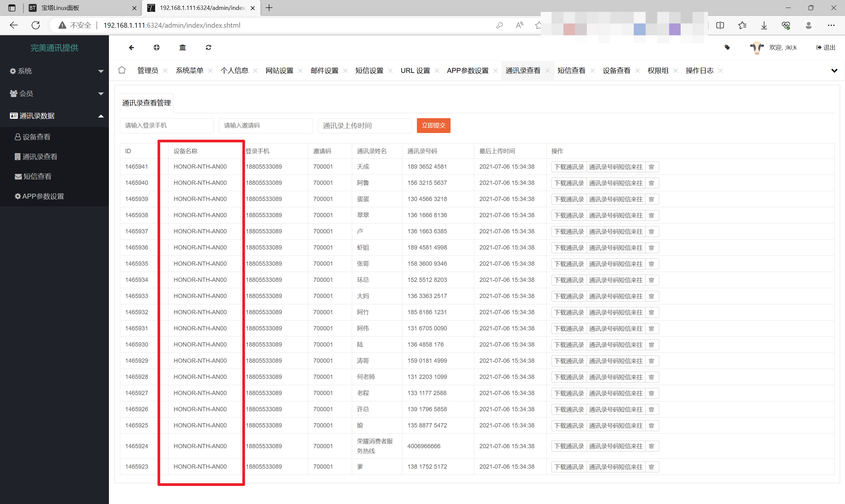The height and width of the screenshot is (504, 845).
Task: Focus the 通讯录上传时间 input field
Action: pos(365,126)
